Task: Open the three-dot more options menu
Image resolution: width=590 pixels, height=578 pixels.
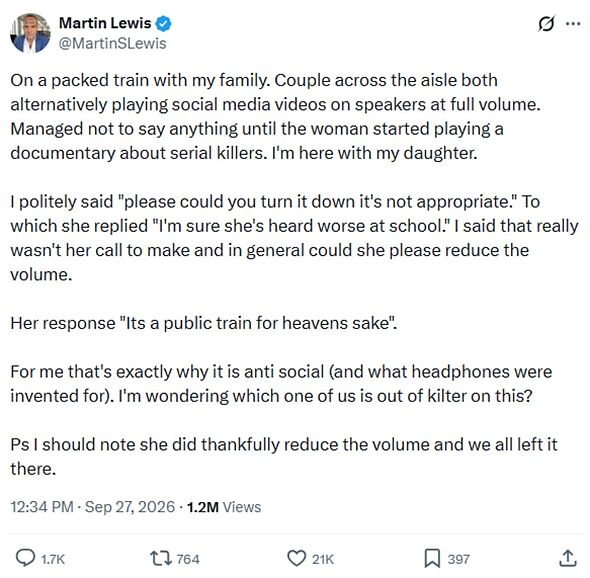Action: coord(573,24)
